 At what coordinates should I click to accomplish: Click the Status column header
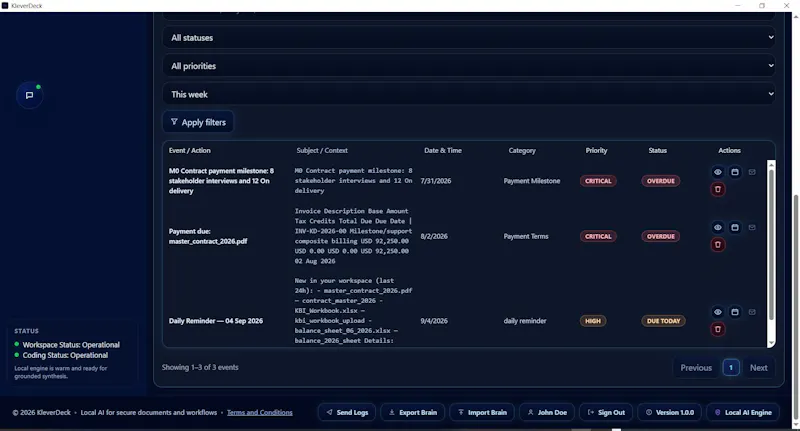657,150
